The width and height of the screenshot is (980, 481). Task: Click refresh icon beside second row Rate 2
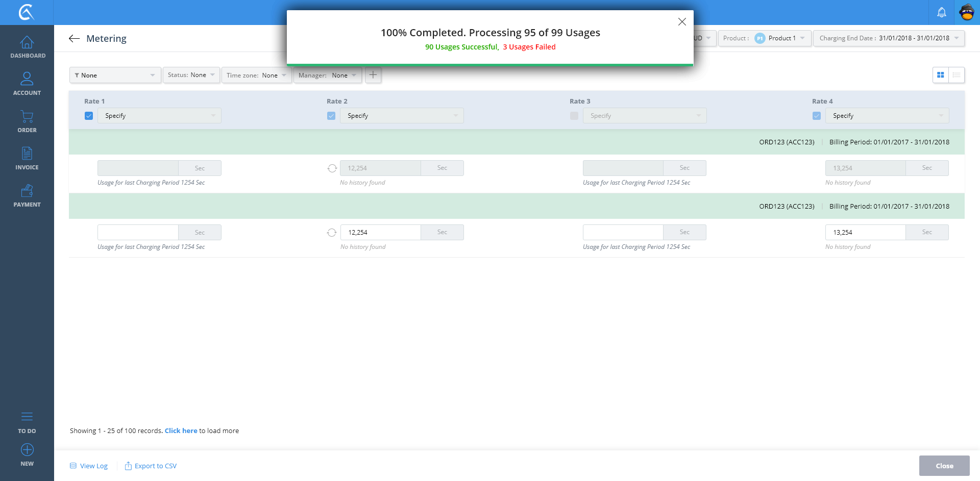(x=332, y=233)
